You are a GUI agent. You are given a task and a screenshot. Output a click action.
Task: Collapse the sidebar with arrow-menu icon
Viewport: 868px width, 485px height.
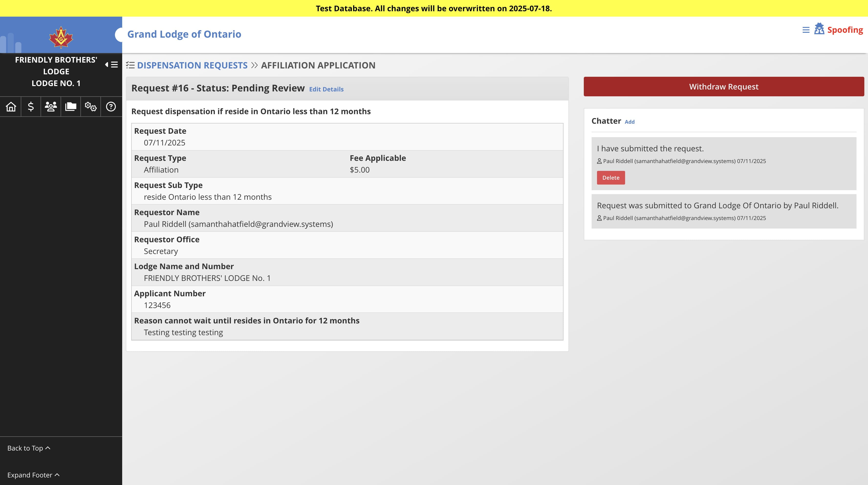pyautogui.click(x=111, y=65)
